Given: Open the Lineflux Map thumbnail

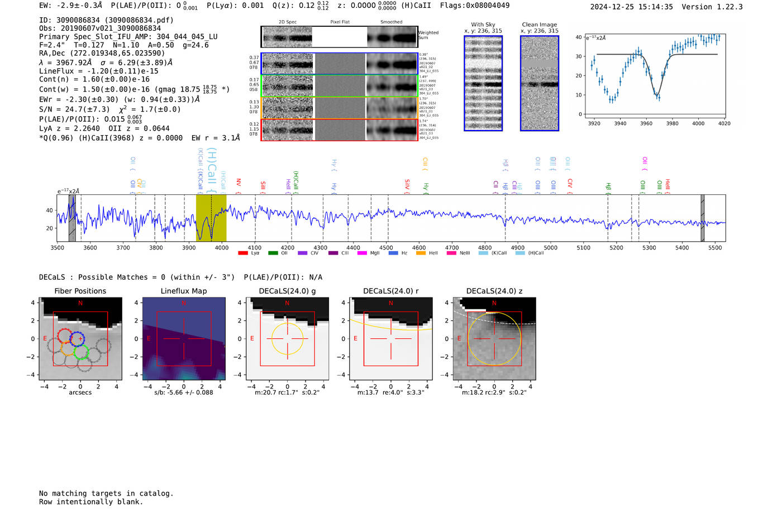Looking at the screenshot, I should [x=184, y=338].
